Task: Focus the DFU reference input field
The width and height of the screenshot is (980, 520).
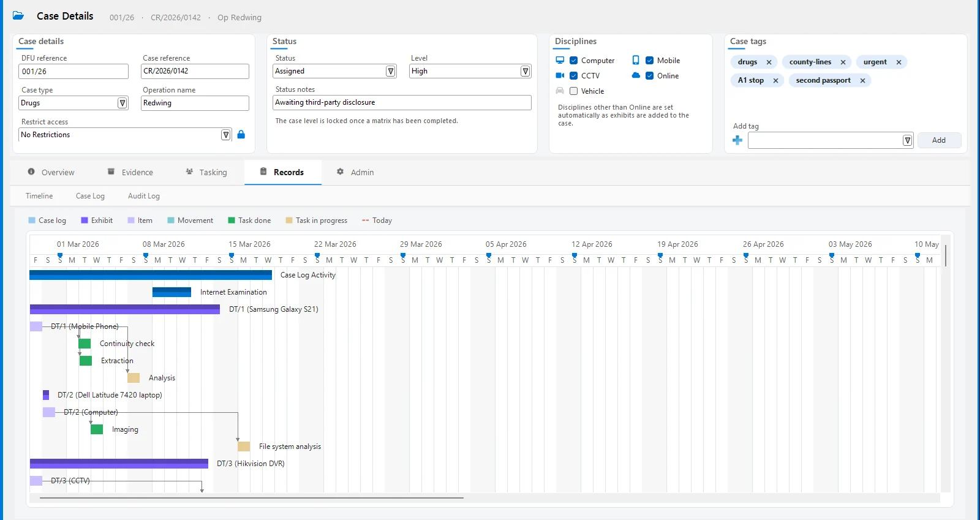Action: [73, 72]
